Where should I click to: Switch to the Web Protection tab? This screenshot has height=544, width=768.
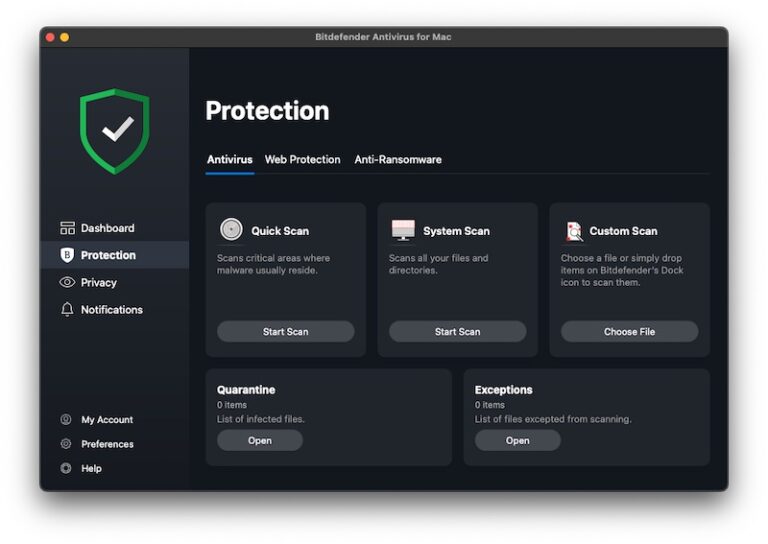pyautogui.click(x=302, y=160)
